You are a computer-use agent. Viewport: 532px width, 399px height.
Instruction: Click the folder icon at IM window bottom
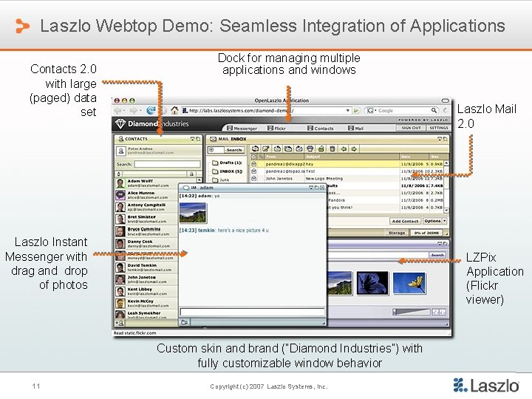click(184, 322)
